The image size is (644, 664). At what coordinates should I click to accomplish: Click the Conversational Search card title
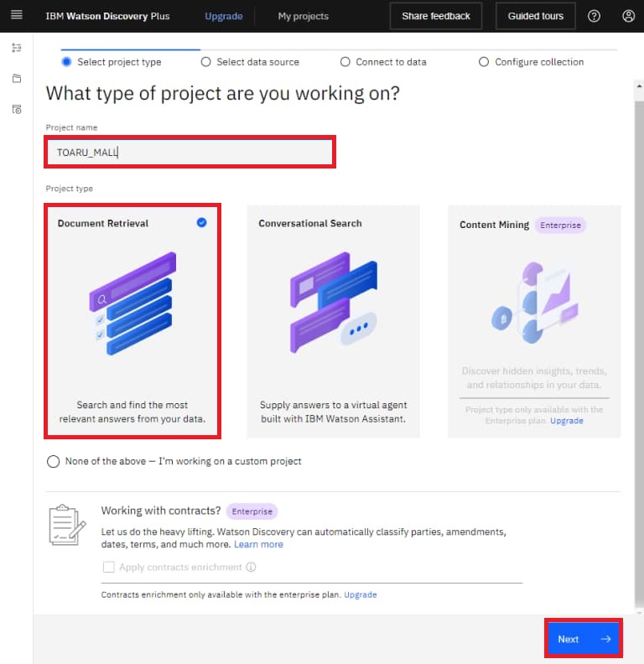pos(310,223)
